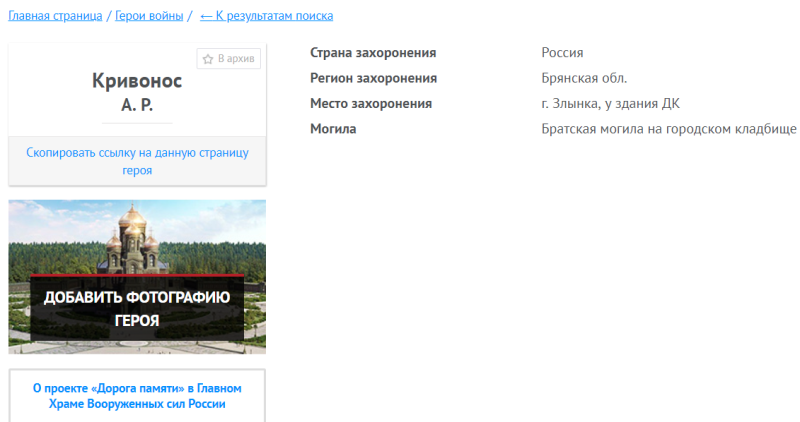Return via К результатам поиска link
Image resolution: width=800 pixels, height=422 pixels.
click(275, 16)
